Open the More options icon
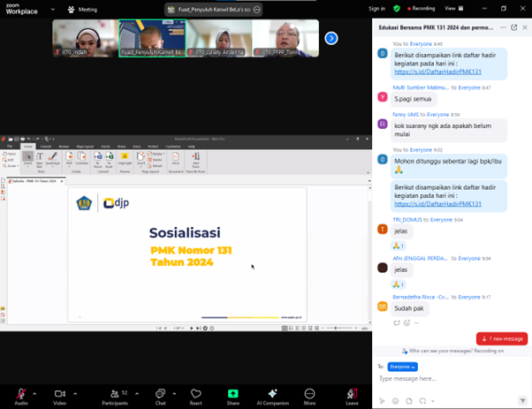The height and width of the screenshot is (409, 532). click(x=309, y=393)
